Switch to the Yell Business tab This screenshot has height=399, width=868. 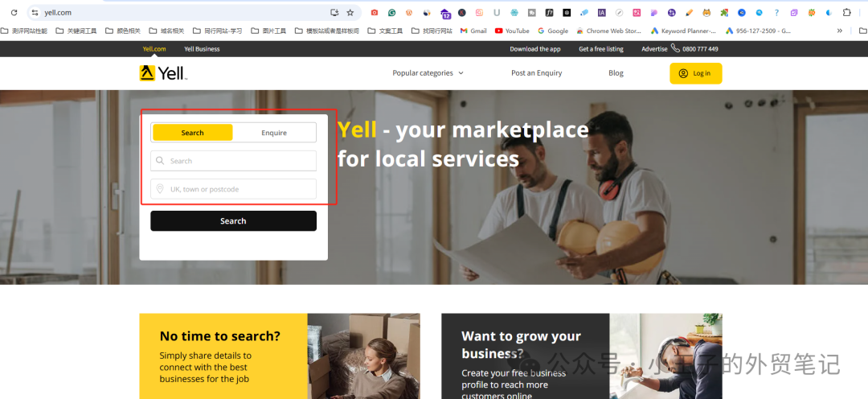(x=202, y=49)
